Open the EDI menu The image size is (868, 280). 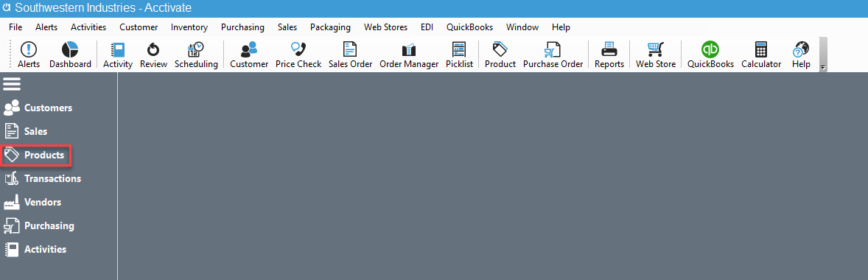(x=427, y=27)
